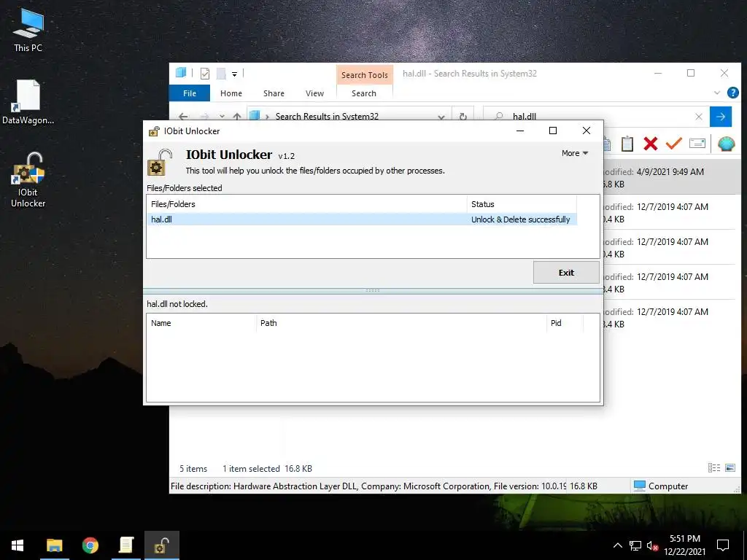Viewport: 747px width, 560px height.
Task: Switch Explorer to large icons view
Action: pyautogui.click(x=729, y=468)
